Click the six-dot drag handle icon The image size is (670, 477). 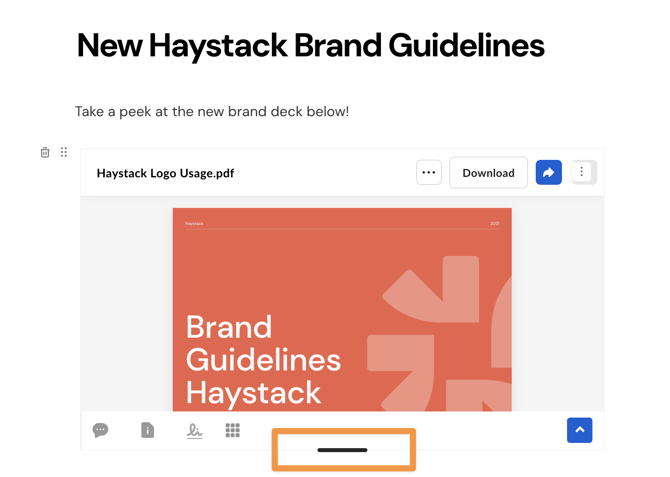point(64,153)
